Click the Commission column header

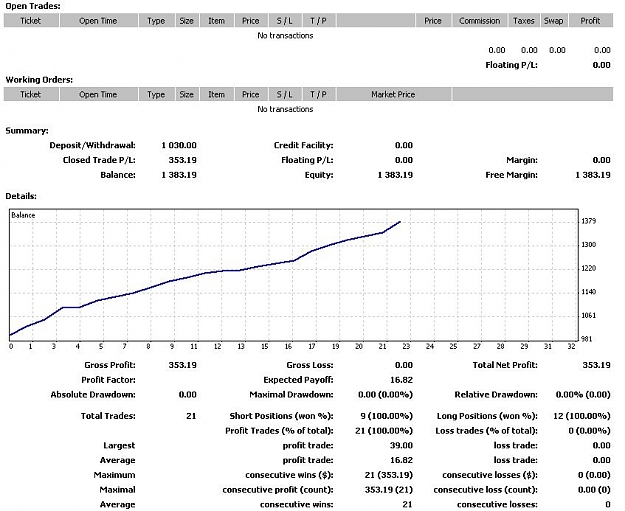click(x=480, y=21)
